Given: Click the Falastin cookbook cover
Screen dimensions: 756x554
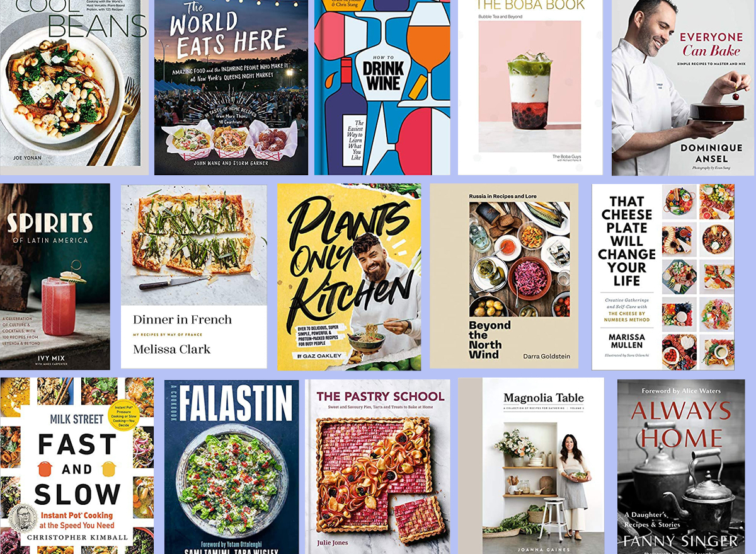Looking at the screenshot, I should point(232,467).
